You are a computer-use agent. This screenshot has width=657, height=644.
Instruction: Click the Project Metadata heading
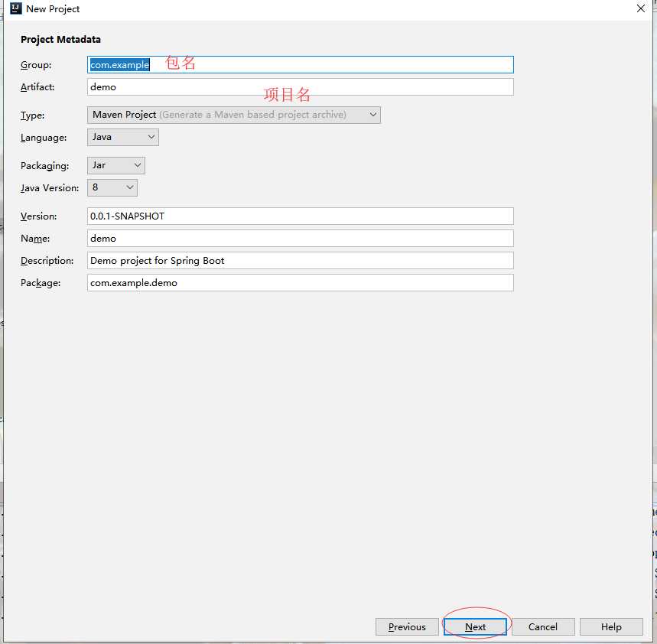[x=60, y=39]
